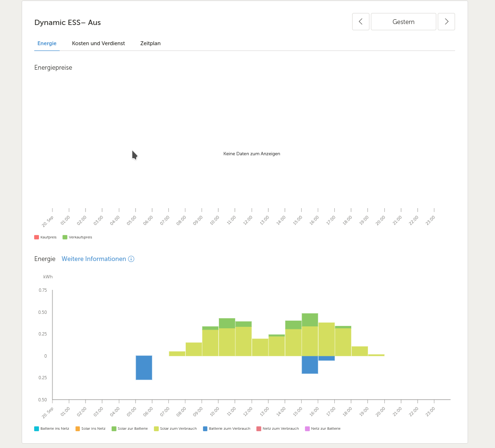The image size is (495, 448).
Task: Go to the next day with right arrow
Action: point(446,22)
